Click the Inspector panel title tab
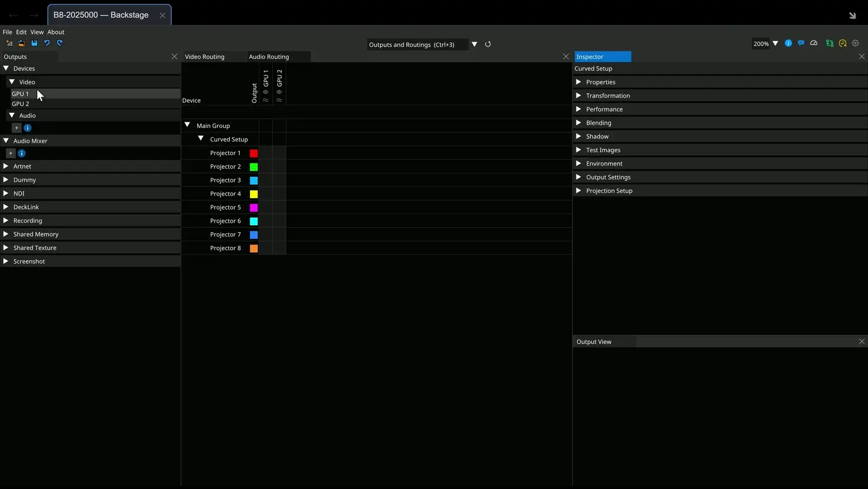The image size is (868, 489). (x=603, y=56)
